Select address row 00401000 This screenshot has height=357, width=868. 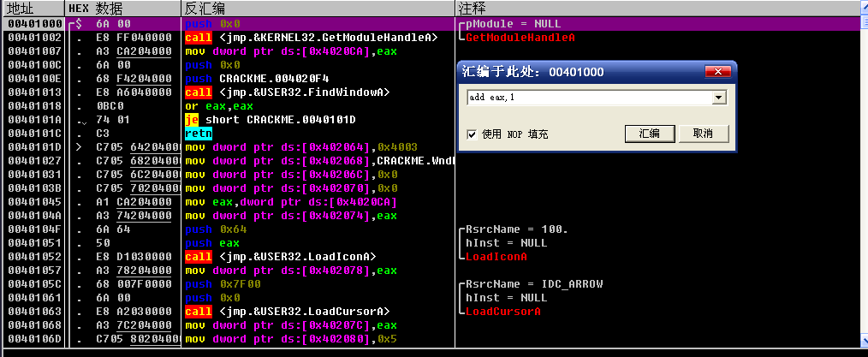tap(33, 24)
